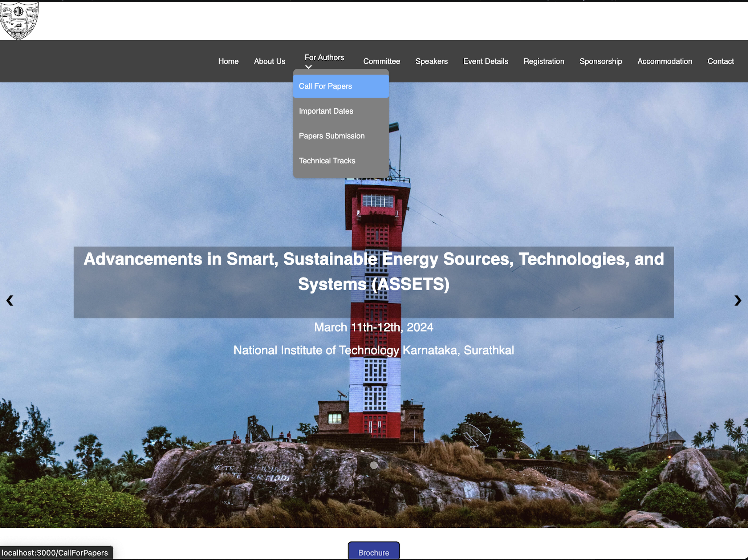This screenshot has width=748, height=560.
Task: Open Event Details in navbar
Action: [485, 61]
